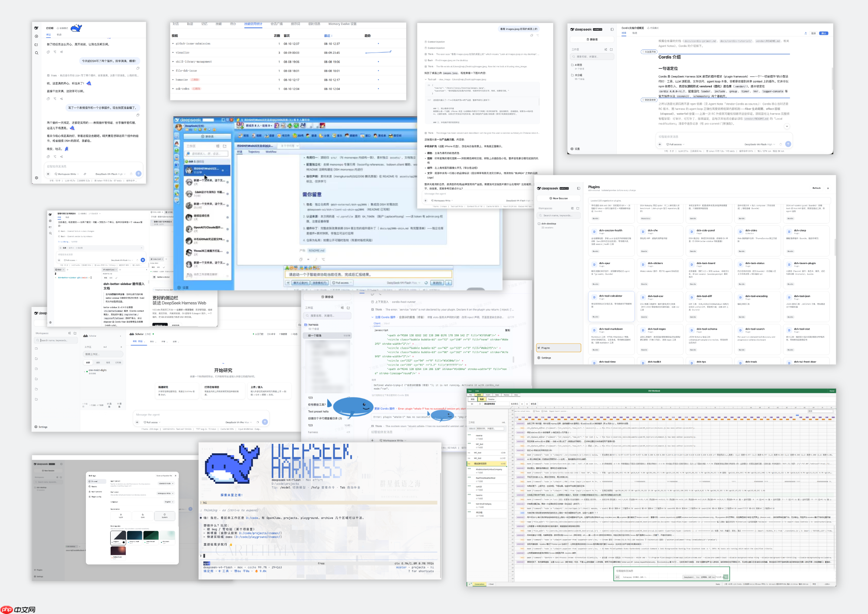Open Full access dropdown in QQ-style window
868x614 pixels.
[x=342, y=283]
